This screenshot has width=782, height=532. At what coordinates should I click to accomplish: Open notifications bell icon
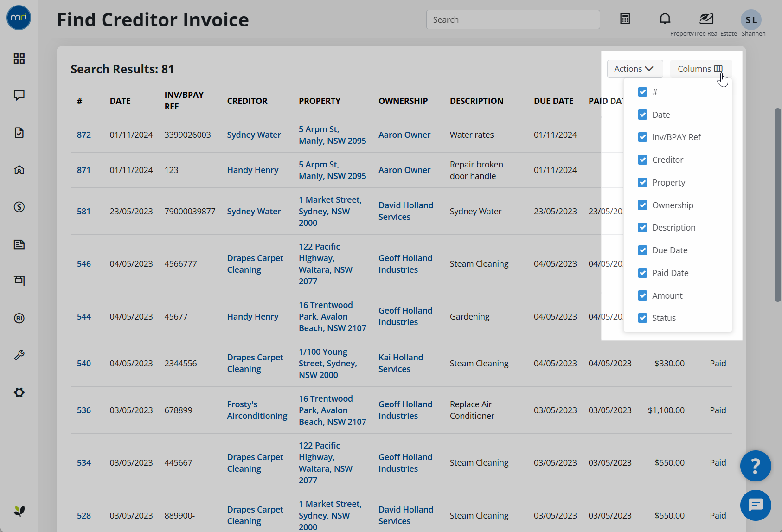665,19
